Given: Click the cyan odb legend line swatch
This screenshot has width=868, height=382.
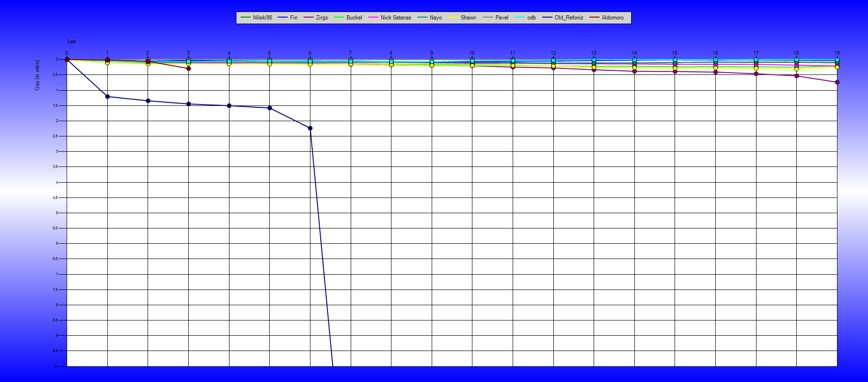Looking at the screenshot, I should 520,18.
